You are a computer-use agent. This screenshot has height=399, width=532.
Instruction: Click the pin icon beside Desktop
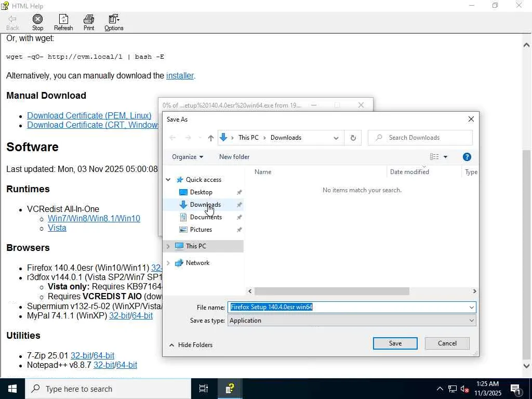coord(239,192)
